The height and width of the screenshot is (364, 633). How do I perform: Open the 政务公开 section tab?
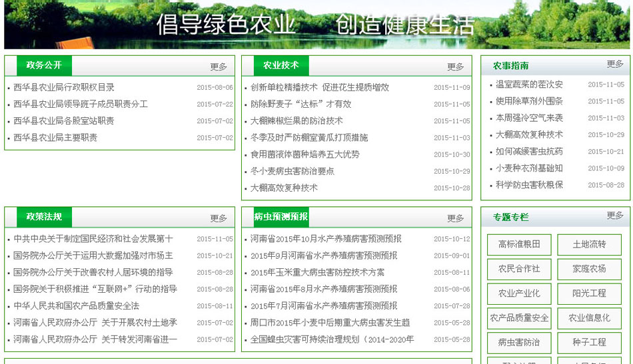tap(44, 65)
